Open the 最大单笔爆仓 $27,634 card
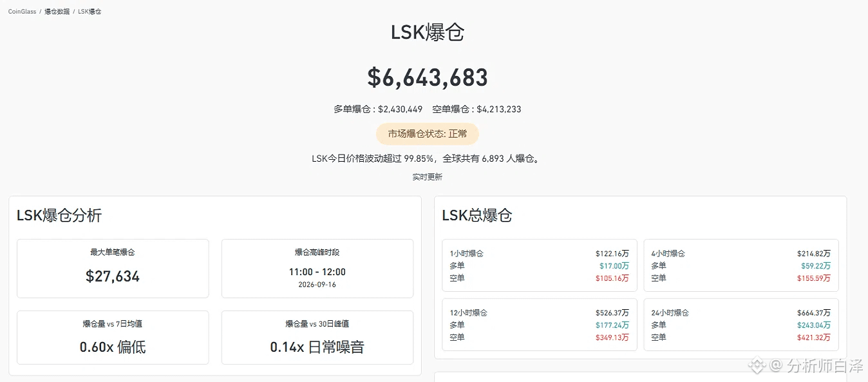 pos(113,269)
